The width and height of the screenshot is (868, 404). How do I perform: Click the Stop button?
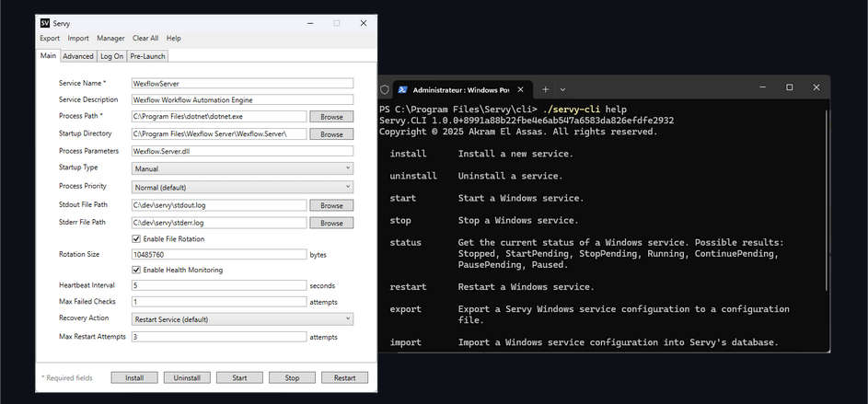click(293, 378)
